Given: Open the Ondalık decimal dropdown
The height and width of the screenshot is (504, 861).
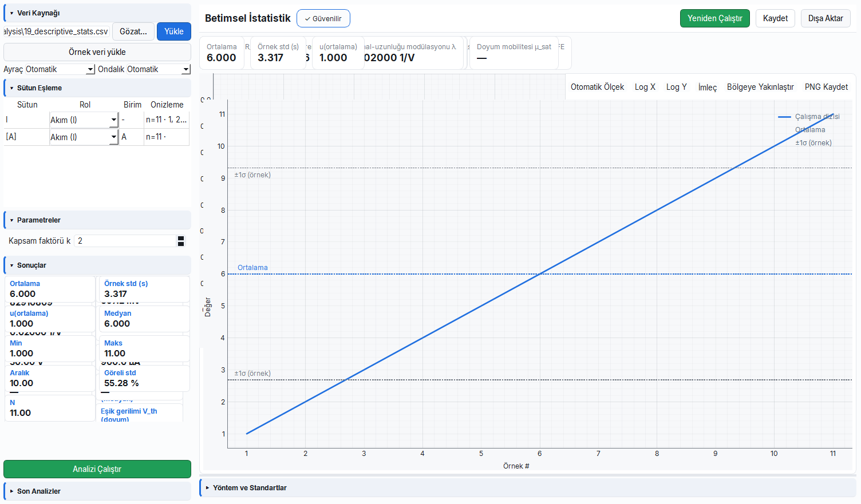Looking at the screenshot, I should [x=159, y=69].
